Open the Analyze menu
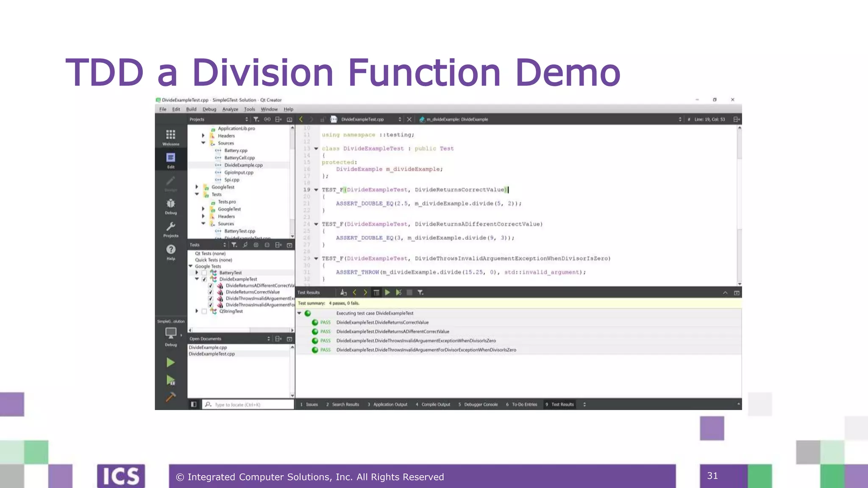The width and height of the screenshot is (868, 488). pos(230,109)
